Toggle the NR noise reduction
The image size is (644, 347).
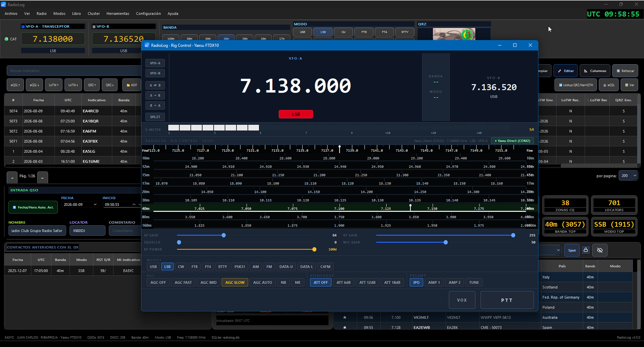pos(298,282)
